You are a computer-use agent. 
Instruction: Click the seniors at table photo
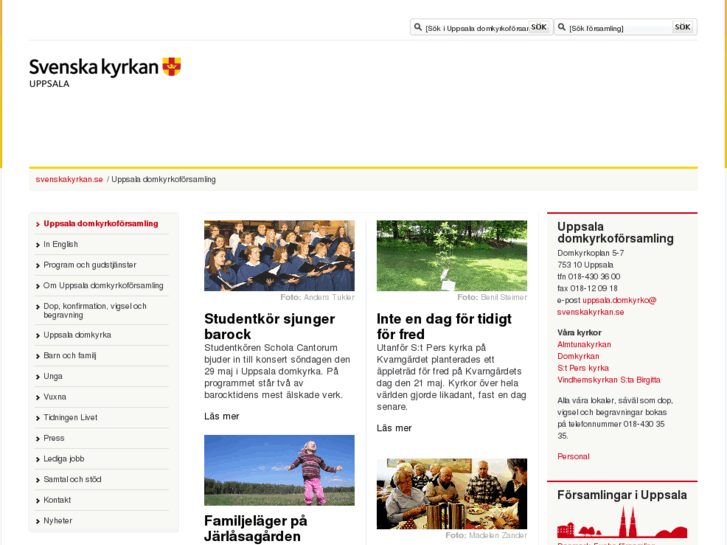(452, 494)
